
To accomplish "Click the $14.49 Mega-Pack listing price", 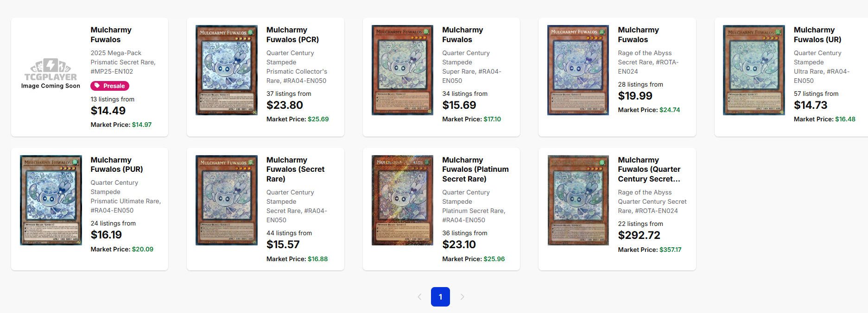I will click(x=108, y=111).
